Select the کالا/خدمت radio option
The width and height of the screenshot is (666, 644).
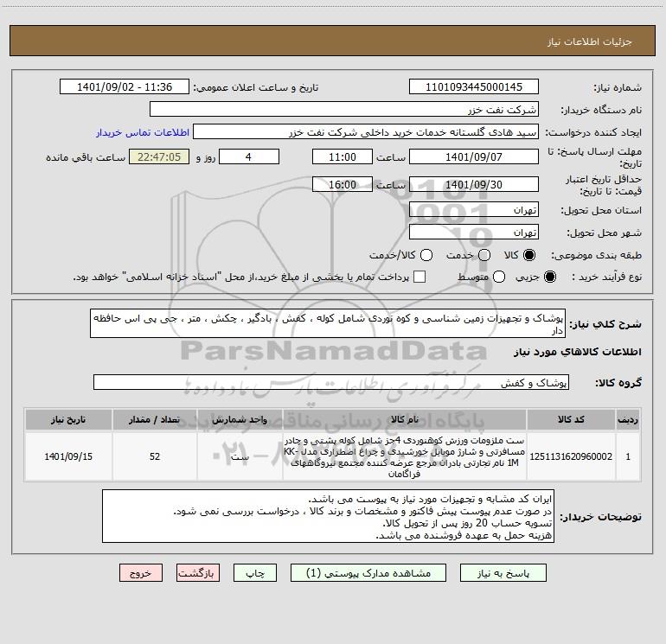(x=426, y=255)
